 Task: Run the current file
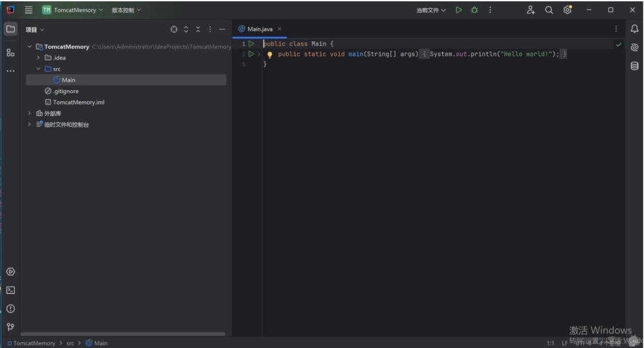pos(459,10)
